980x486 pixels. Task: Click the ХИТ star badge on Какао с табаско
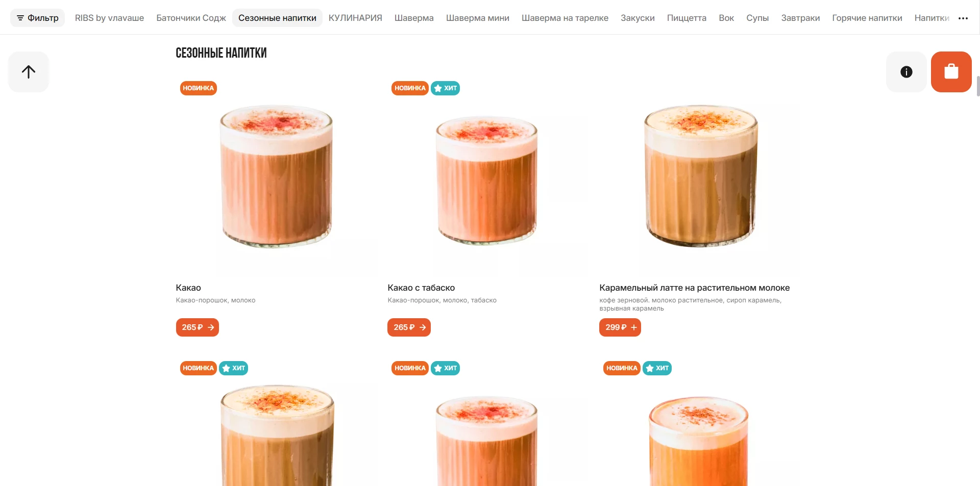click(445, 88)
